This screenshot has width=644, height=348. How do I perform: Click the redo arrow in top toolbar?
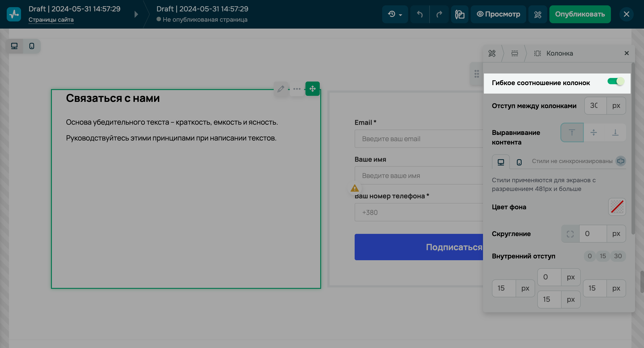pyautogui.click(x=439, y=14)
